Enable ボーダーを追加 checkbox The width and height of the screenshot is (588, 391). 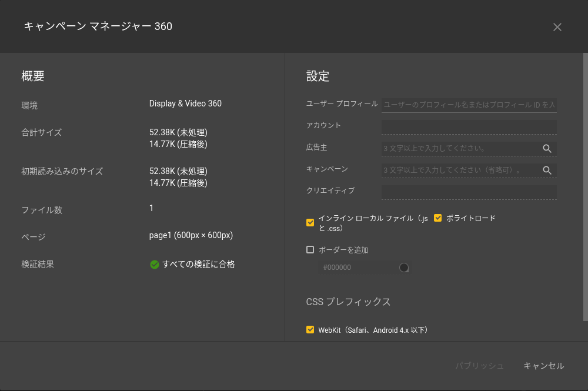tap(310, 250)
